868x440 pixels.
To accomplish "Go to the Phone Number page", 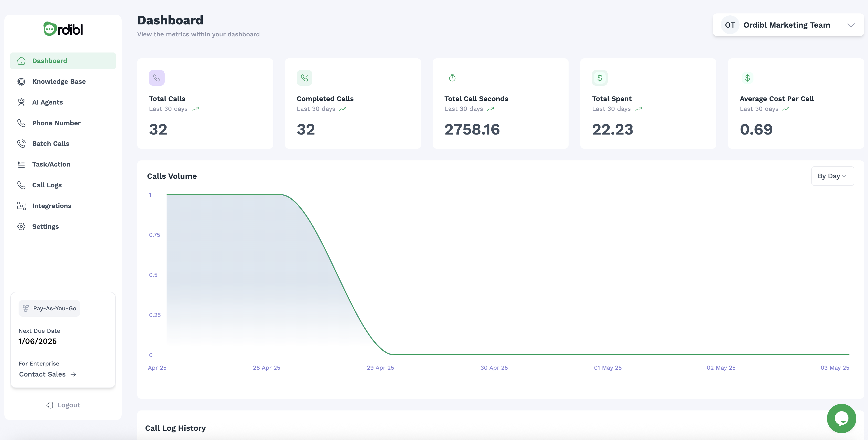I will (x=56, y=123).
